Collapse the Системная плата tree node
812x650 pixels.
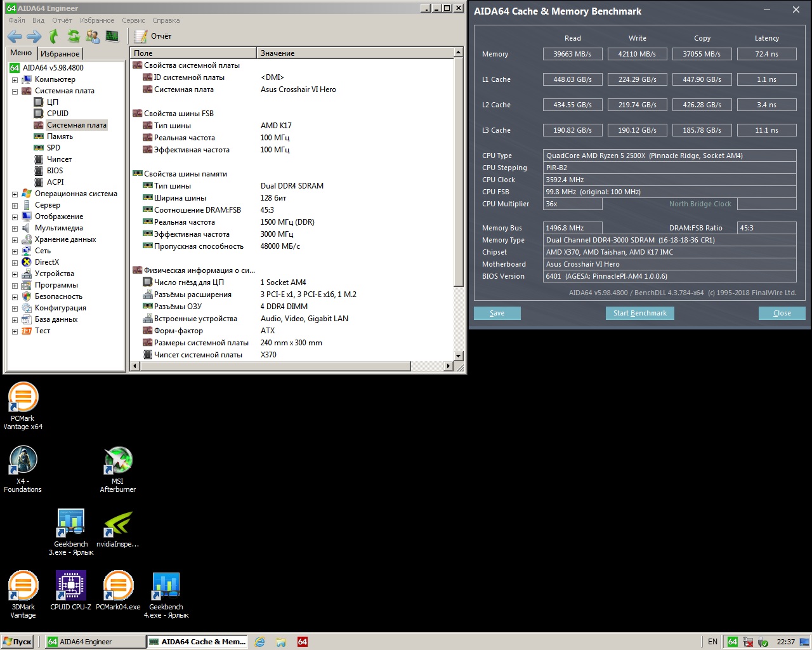(15, 91)
